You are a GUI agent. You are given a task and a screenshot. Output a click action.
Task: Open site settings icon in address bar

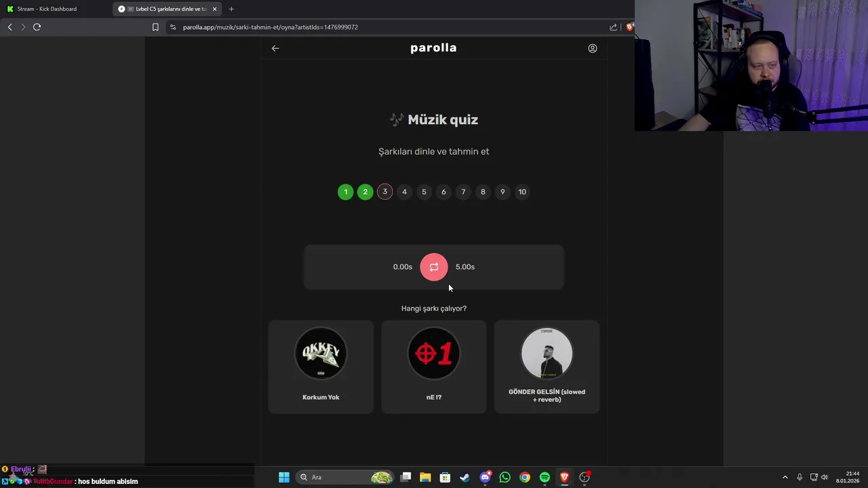173,27
